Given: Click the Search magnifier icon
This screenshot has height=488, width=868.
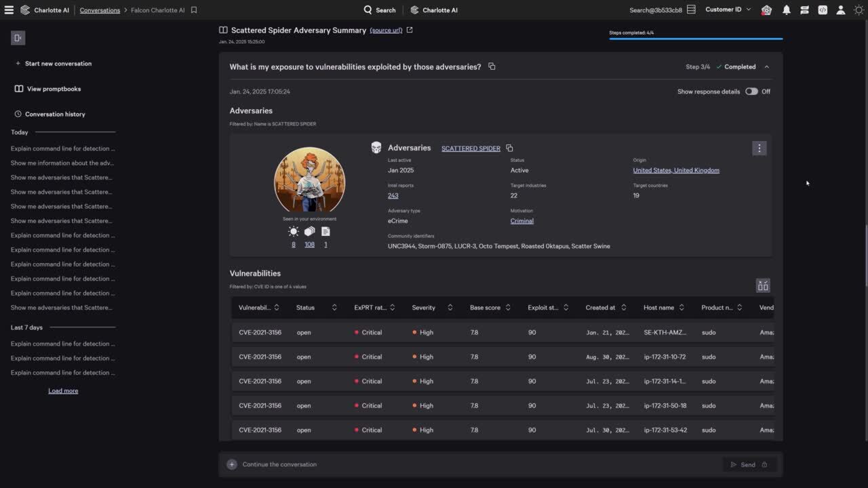Looking at the screenshot, I should pyautogui.click(x=368, y=9).
